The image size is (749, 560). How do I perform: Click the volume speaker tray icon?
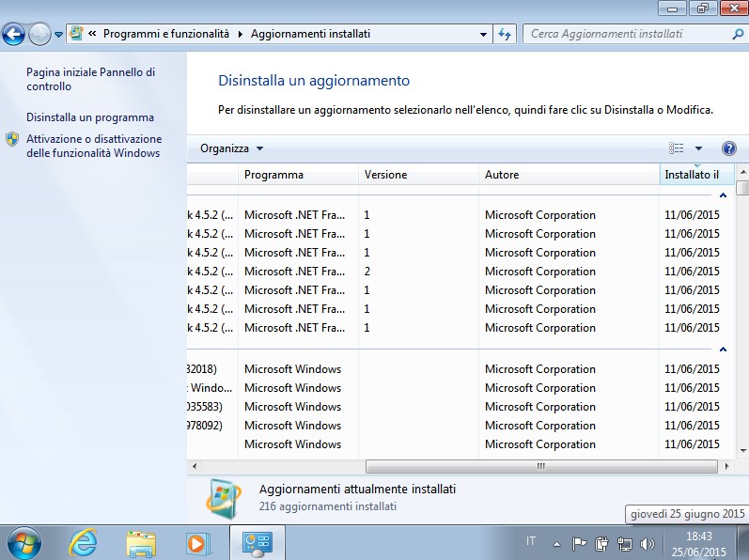tap(647, 543)
